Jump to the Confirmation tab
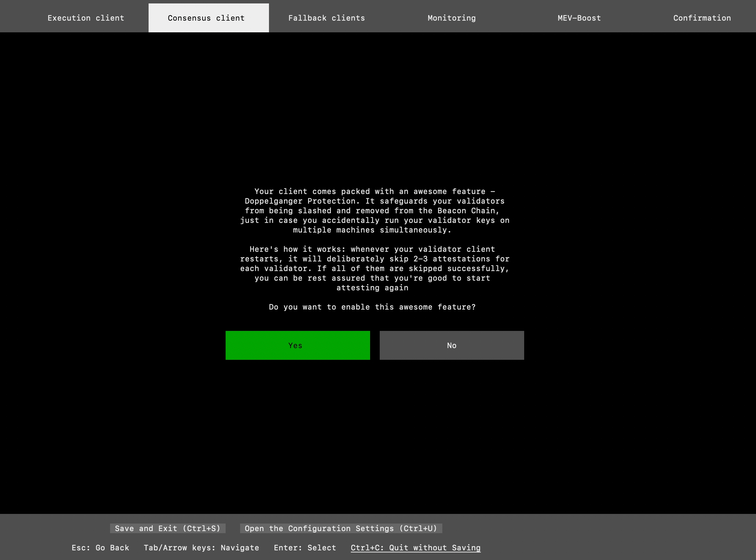The image size is (756, 560). (702, 18)
